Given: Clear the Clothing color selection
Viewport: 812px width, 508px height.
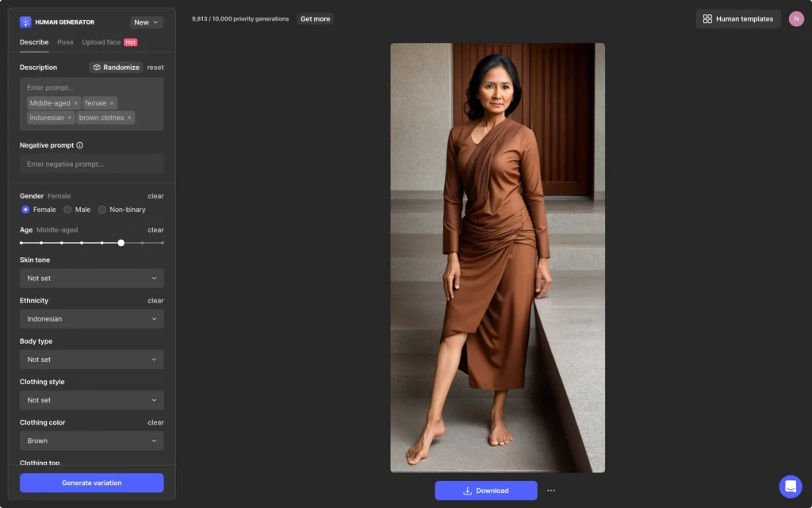Looking at the screenshot, I should click(x=156, y=422).
